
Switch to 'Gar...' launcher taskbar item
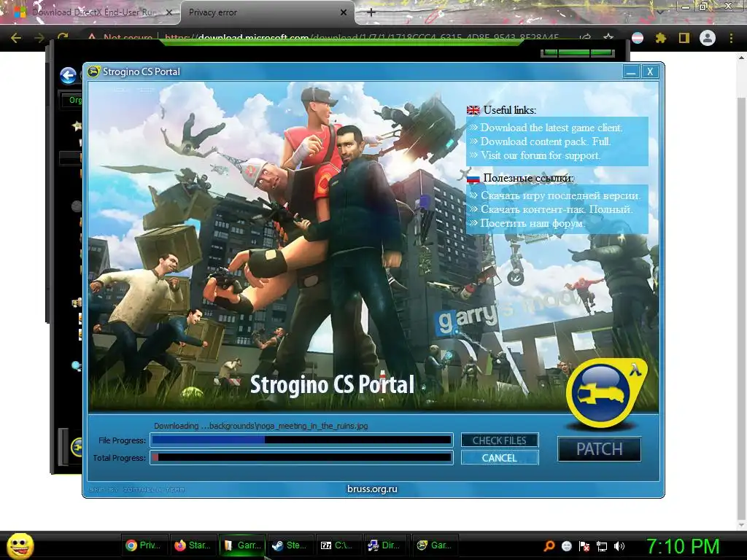(434, 545)
